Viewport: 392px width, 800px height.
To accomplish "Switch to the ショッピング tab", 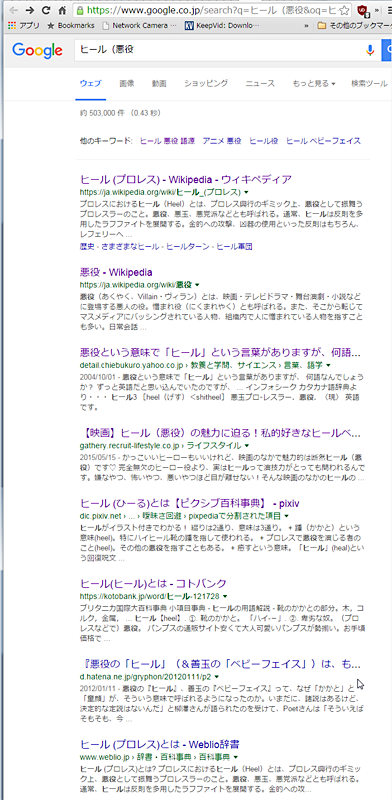I will point(206,84).
